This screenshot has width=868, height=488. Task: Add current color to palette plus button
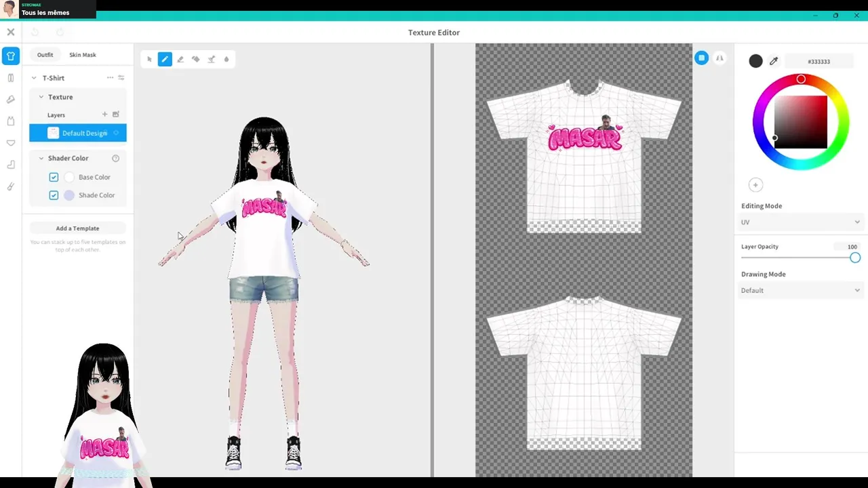pos(755,185)
